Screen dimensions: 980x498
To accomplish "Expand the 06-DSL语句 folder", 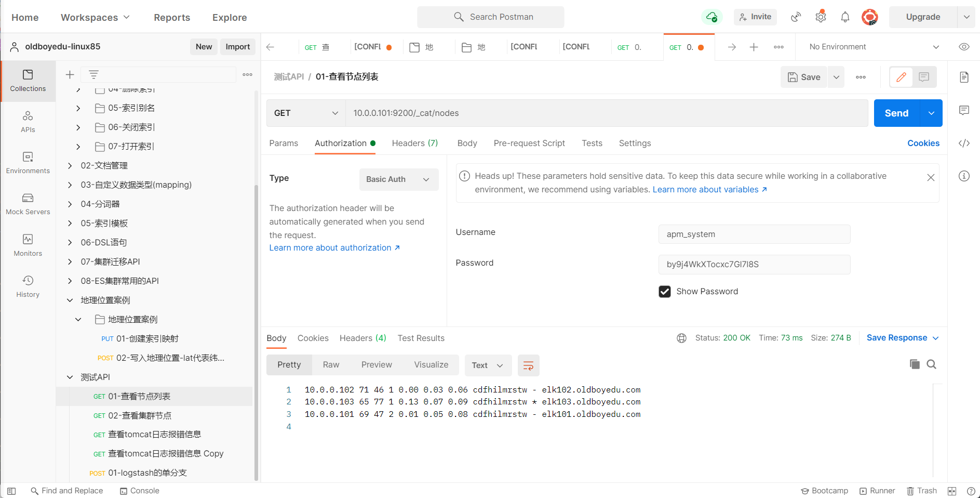I will [70, 243].
